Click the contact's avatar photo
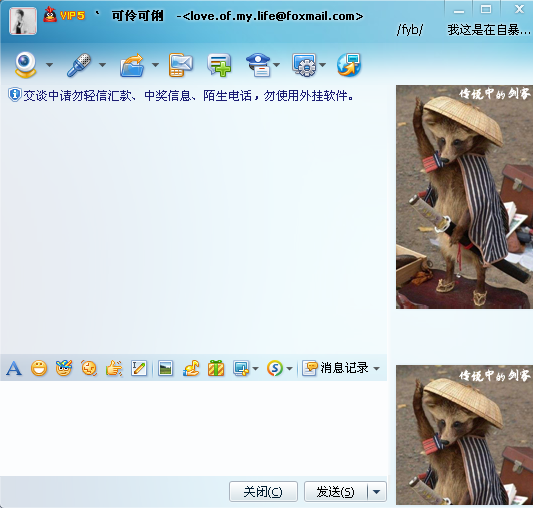533x508 pixels. (x=23, y=21)
